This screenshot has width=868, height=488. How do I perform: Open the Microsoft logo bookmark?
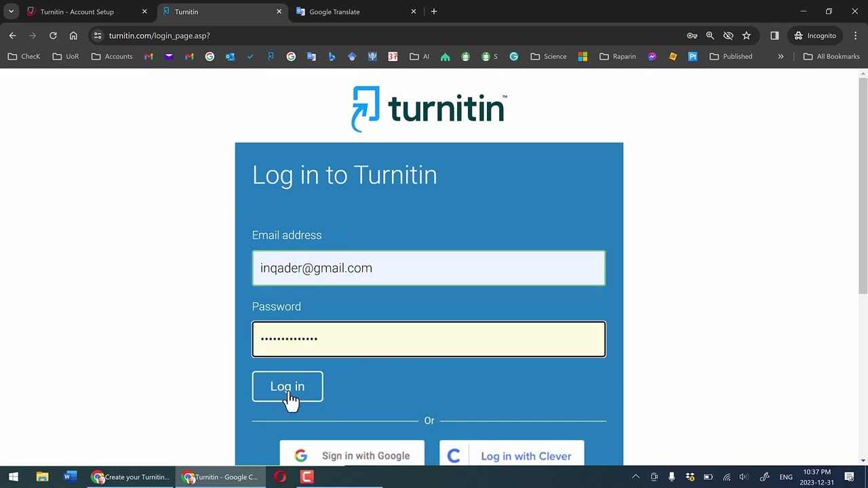click(x=583, y=56)
